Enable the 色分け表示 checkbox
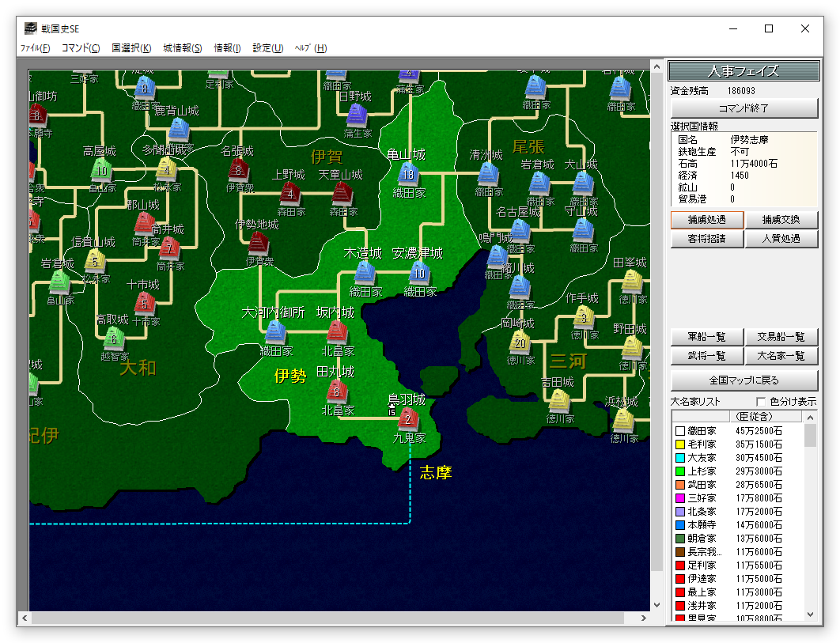840x643 pixels. [761, 402]
